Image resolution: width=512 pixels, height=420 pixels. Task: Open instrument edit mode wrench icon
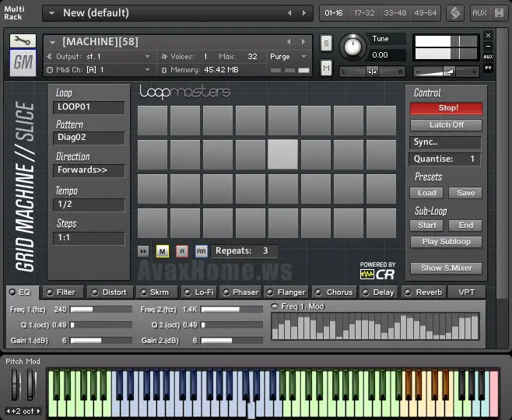(23, 41)
